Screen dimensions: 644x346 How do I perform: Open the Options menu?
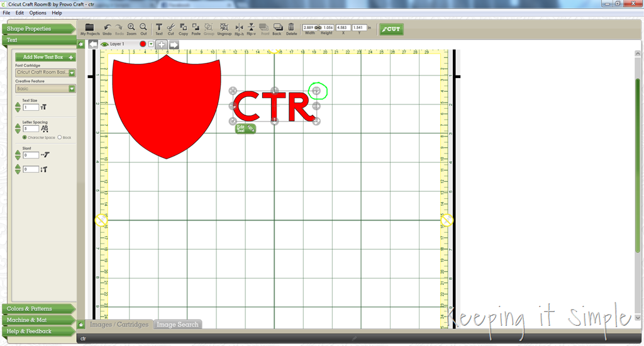click(38, 13)
